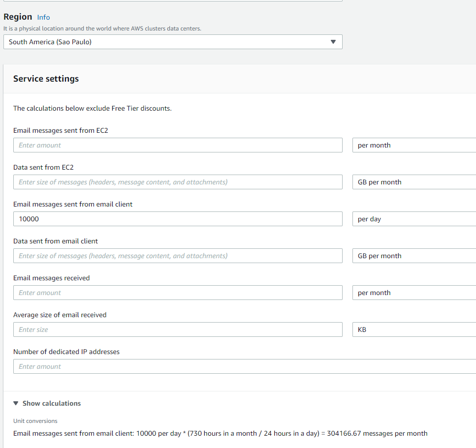
Task: Toggle the Show calculations label
Action: click(x=52, y=403)
